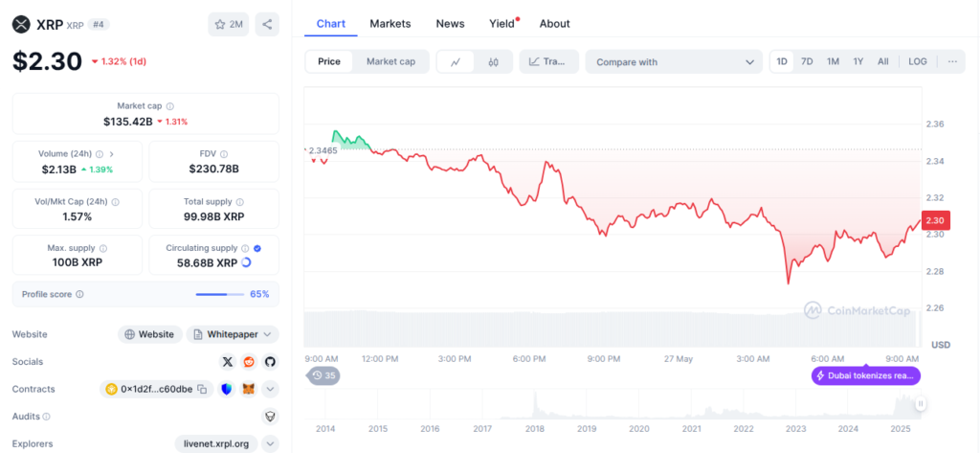Click the 58.68B XRP circulating supply value
980x453 pixels.
point(207,262)
